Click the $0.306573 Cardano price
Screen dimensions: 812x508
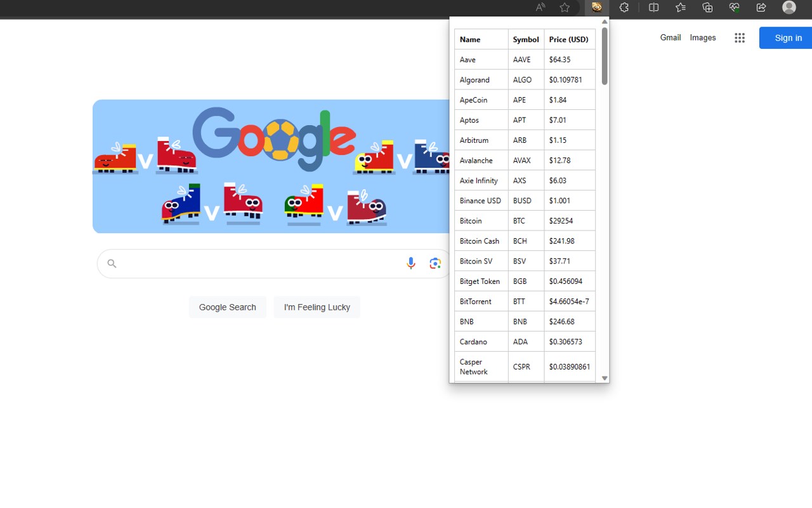tap(570, 342)
